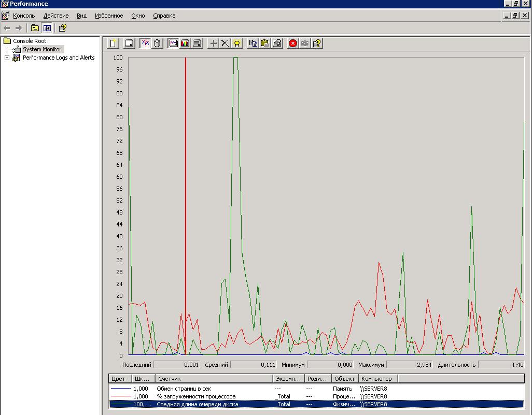Select the % загруженности процессора counter row
Image resolution: width=532 pixels, height=415 pixels.
click(196, 396)
